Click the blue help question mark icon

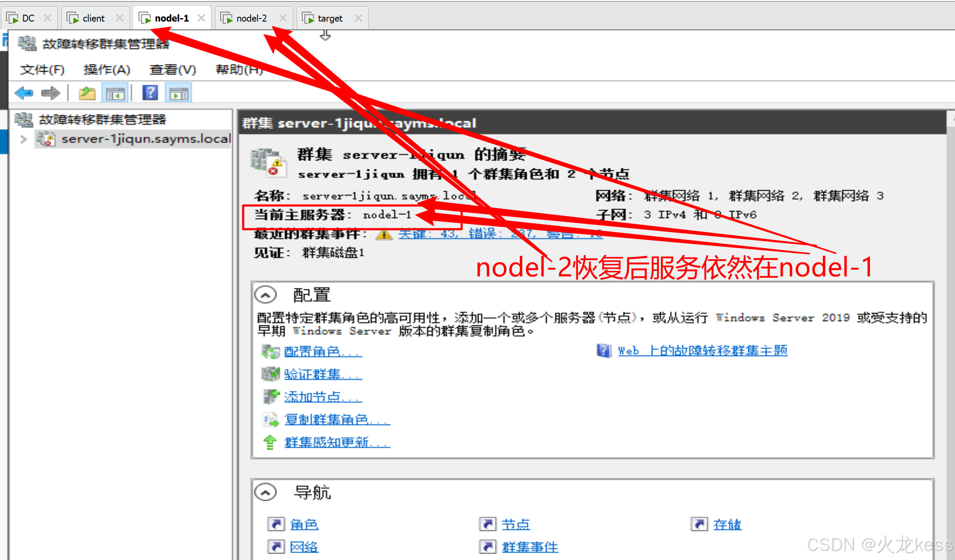click(150, 93)
